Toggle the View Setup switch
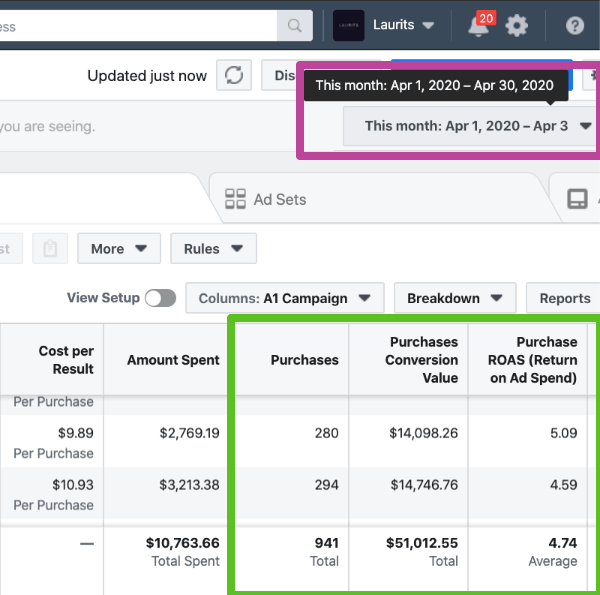 pyautogui.click(x=160, y=298)
